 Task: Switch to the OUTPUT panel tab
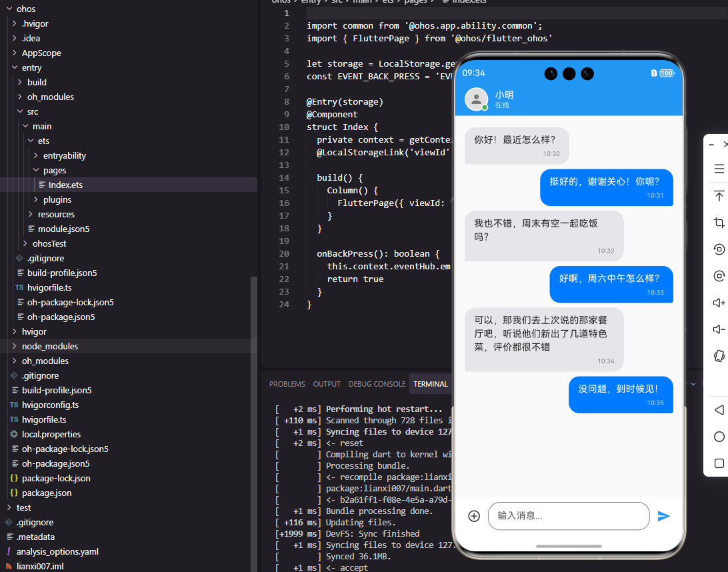click(327, 384)
